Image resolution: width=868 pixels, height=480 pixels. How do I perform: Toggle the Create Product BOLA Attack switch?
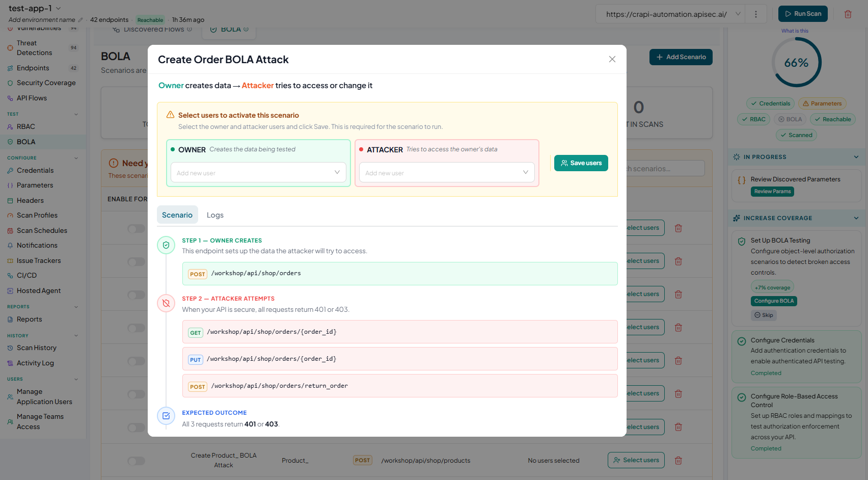click(x=136, y=461)
